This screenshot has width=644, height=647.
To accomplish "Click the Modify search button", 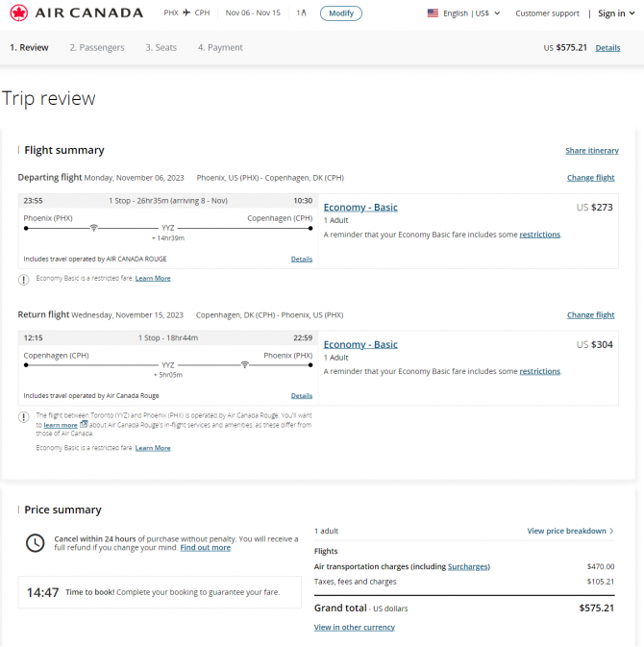I will pyautogui.click(x=341, y=13).
